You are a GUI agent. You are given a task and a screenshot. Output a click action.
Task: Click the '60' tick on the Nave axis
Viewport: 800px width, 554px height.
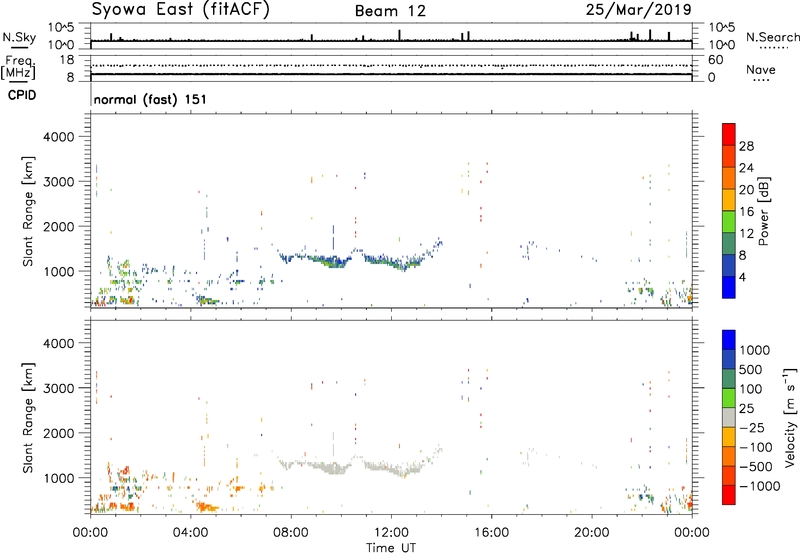[716, 60]
